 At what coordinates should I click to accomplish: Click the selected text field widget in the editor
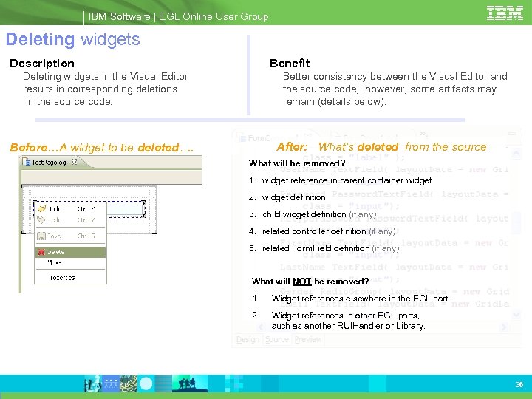pyautogui.click(x=126, y=209)
